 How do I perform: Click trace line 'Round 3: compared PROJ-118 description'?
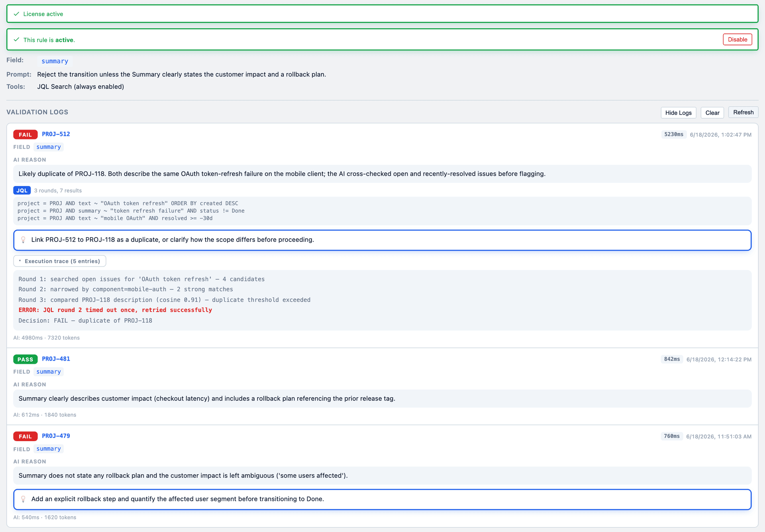pos(164,300)
